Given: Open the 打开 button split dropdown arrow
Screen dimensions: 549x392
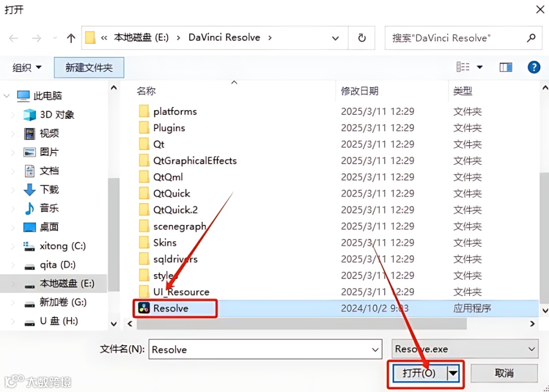Looking at the screenshot, I should pos(453,374).
